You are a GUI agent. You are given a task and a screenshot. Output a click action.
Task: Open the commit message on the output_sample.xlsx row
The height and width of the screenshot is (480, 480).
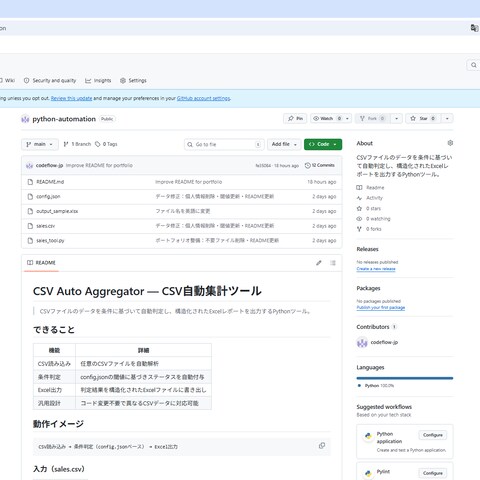[x=183, y=211]
